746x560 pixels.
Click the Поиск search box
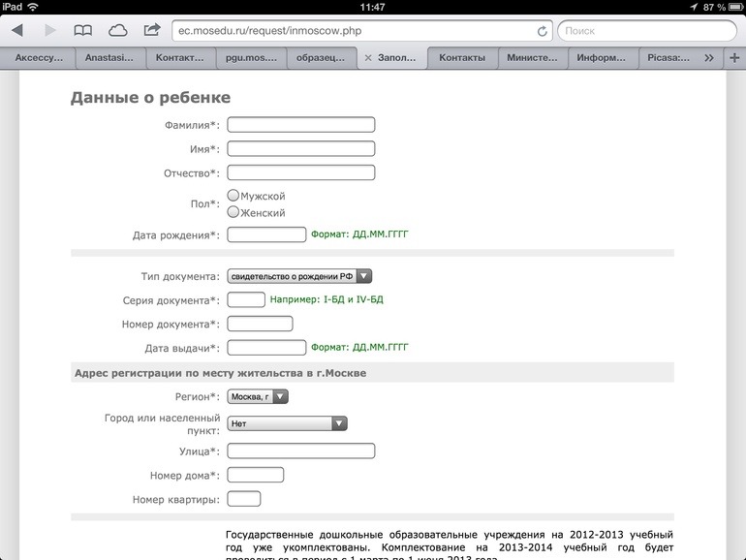[646, 31]
